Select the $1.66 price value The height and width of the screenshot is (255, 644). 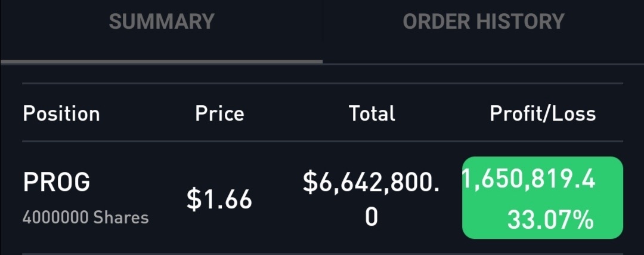click(x=219, y=199)
